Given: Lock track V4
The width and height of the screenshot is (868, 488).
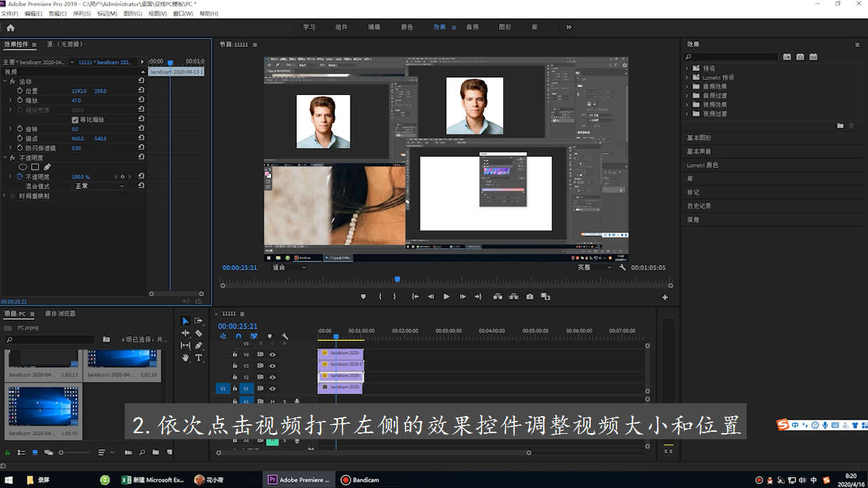Looking at the screenshot, I should point(235,354).
